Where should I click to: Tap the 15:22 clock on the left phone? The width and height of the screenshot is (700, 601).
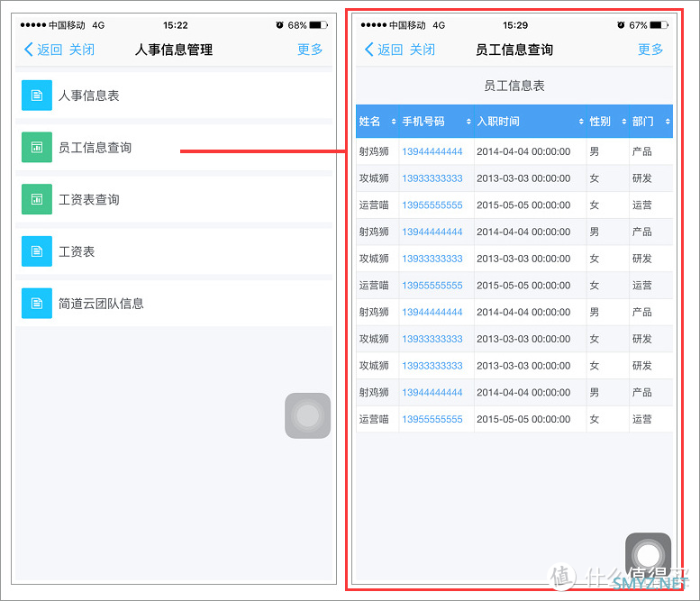pyautogui.click(x=176, y=25)
